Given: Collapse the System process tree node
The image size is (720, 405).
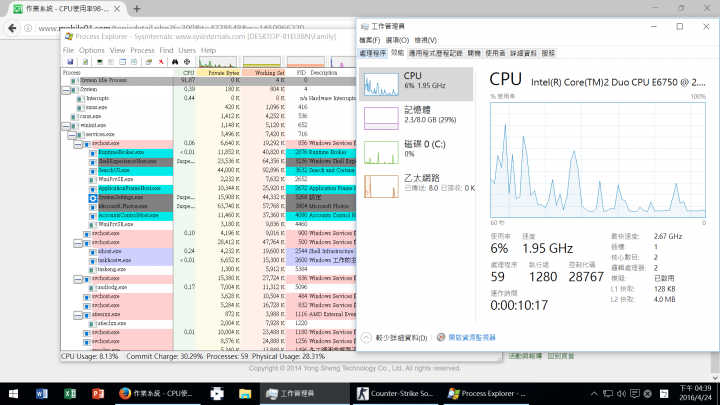Looking at the screenshot, I should (x=66, y=90).
